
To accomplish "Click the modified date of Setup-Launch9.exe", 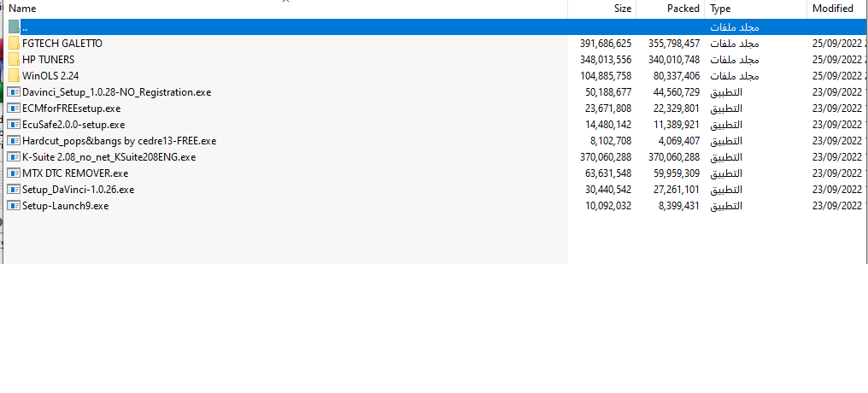I will [x=838, y=206].
